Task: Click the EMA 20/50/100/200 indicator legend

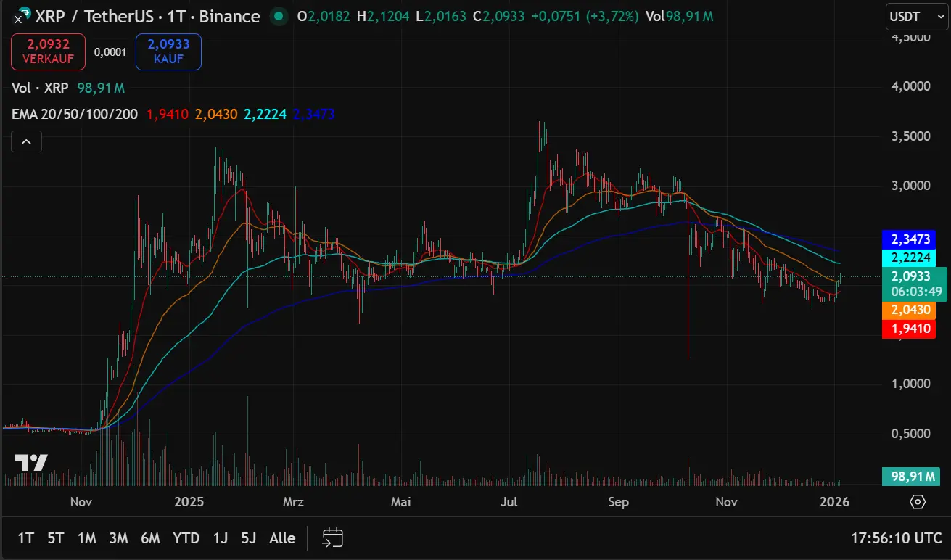Action: tap(75, 114)
